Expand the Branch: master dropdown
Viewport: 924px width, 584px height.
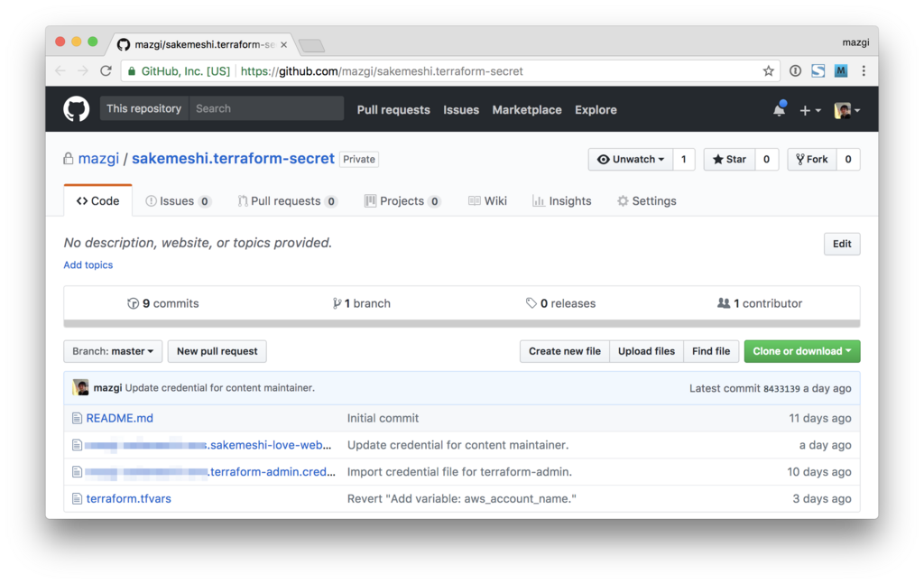click(x=113, y=351)
